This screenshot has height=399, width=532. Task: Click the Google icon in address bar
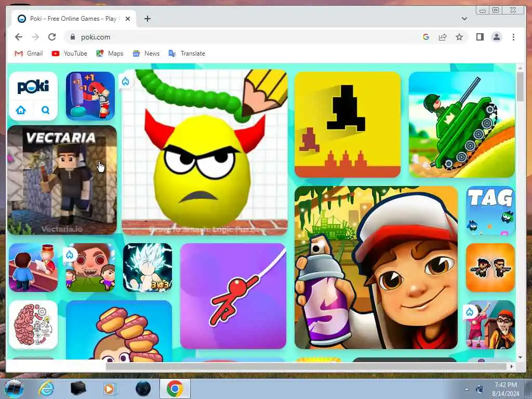click(x=426, y=37)
